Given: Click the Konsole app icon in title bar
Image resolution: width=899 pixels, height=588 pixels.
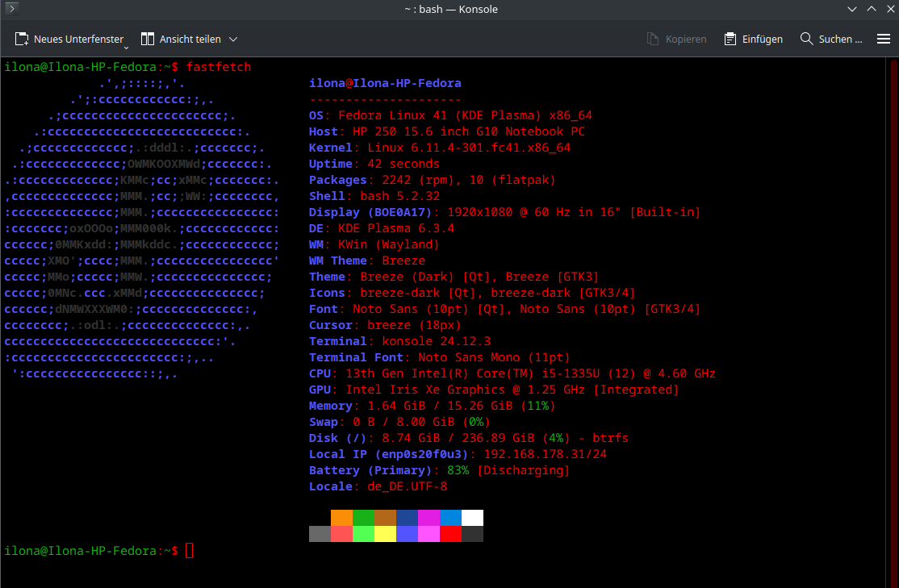Looking at the screenshot, I should pos(11,8).
